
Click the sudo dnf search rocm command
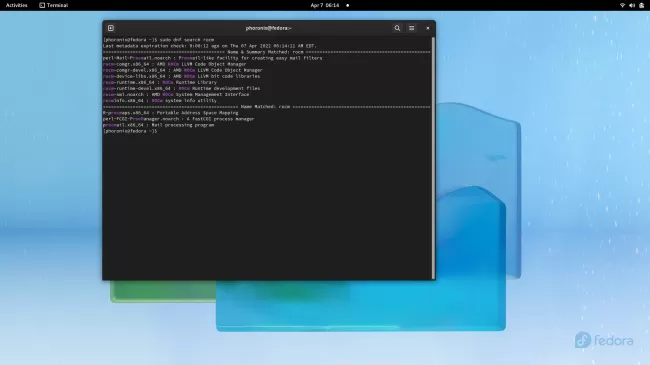pyautogui.click(x=187, y=40)
